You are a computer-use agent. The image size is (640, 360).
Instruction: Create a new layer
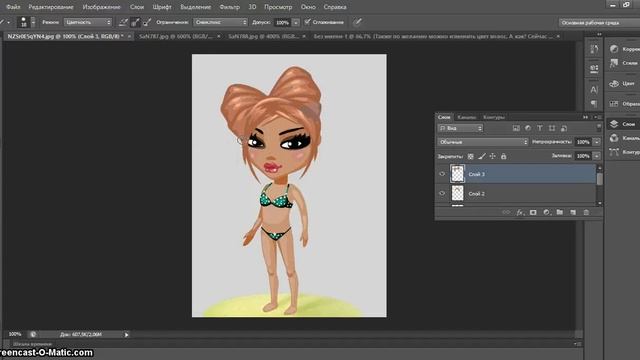pyautogui.click(x=573, y=212)
